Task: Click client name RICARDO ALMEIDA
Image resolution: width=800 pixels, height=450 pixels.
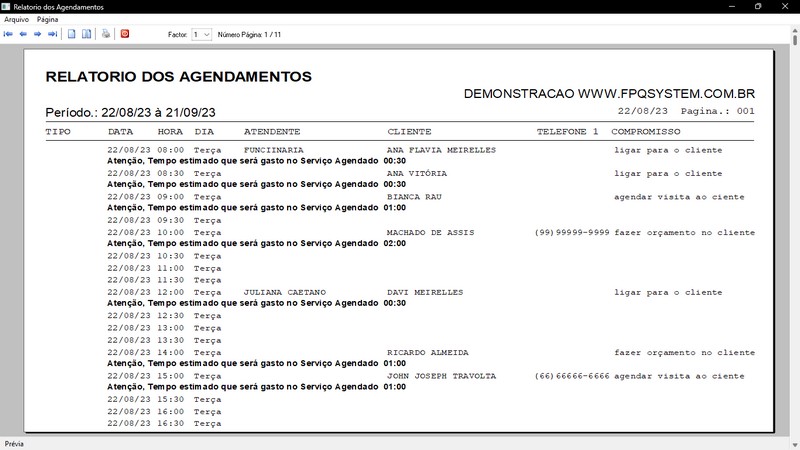Action: coord(428,353)
